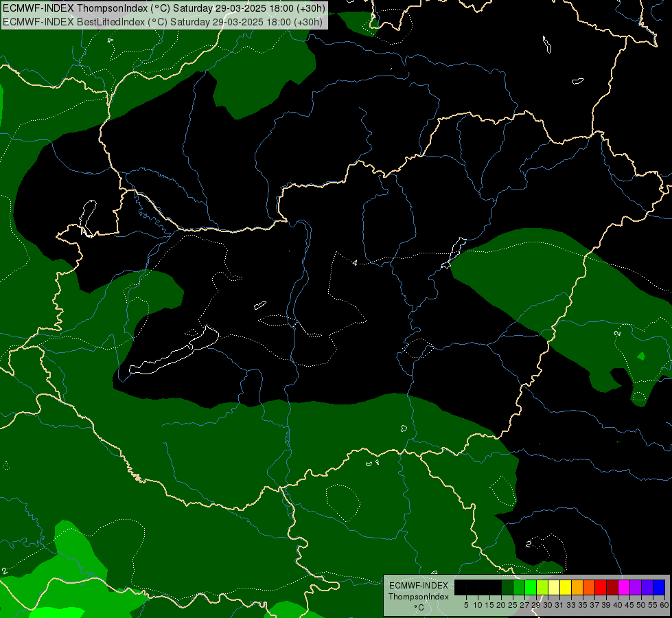Pick the purple 45–50 legend swatch
This screenshot has width=672, height=618.
point(636,587)
